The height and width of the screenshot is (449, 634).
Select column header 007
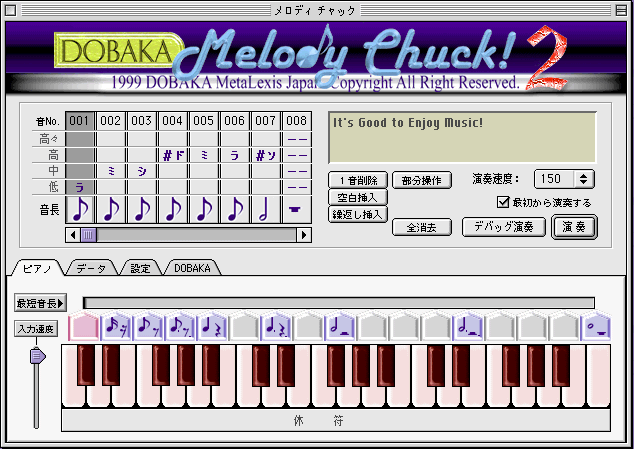point(266,121)
